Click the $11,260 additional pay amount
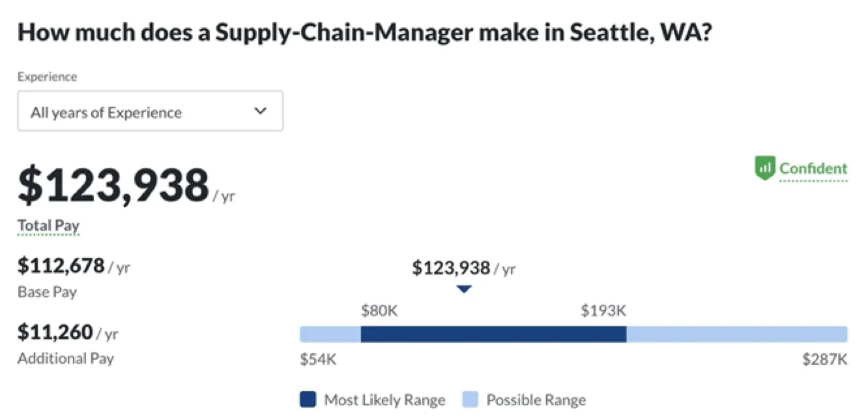The width and height of the screenshot is (868, 417). pyautogui.click(x=55, y=332)
